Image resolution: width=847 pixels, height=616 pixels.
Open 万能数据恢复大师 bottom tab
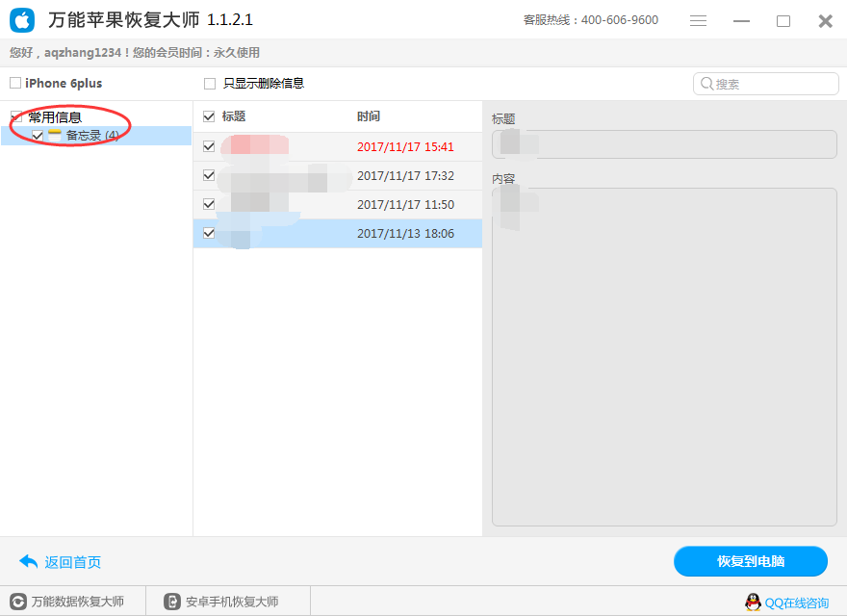(x=73, y=602)
